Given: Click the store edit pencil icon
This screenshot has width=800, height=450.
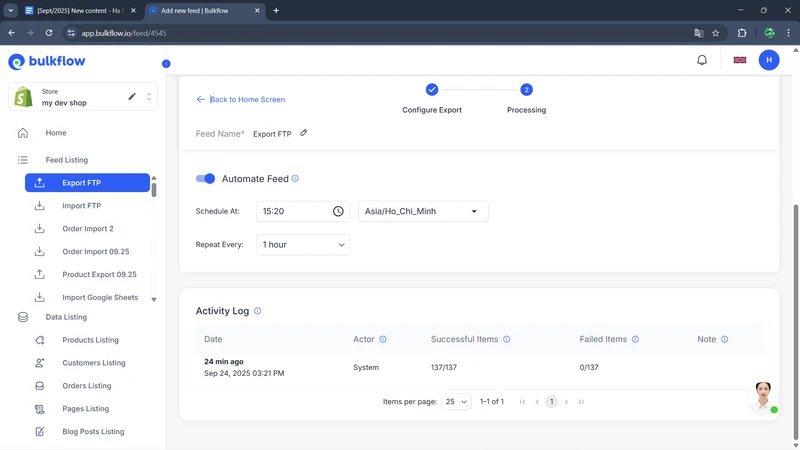Looking at the screenshot, I should click(x=132, y=97).
